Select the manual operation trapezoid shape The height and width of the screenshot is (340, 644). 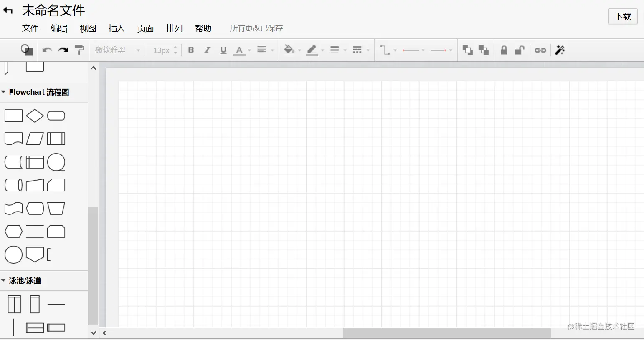coord(56,208)
